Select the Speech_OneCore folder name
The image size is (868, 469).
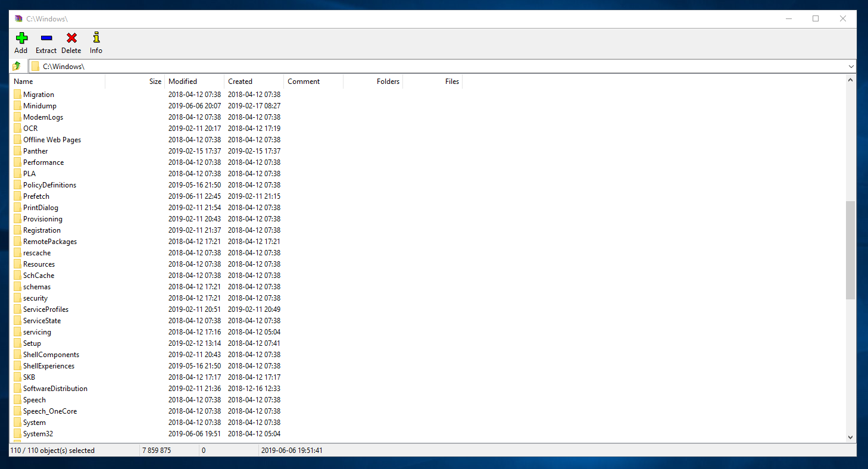[50, 411]
